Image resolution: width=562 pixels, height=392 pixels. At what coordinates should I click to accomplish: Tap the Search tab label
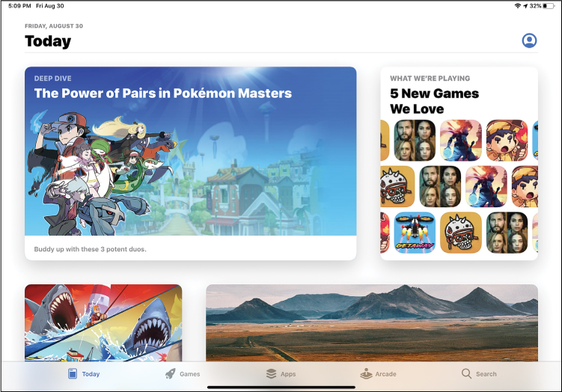(x=486, y=374)
